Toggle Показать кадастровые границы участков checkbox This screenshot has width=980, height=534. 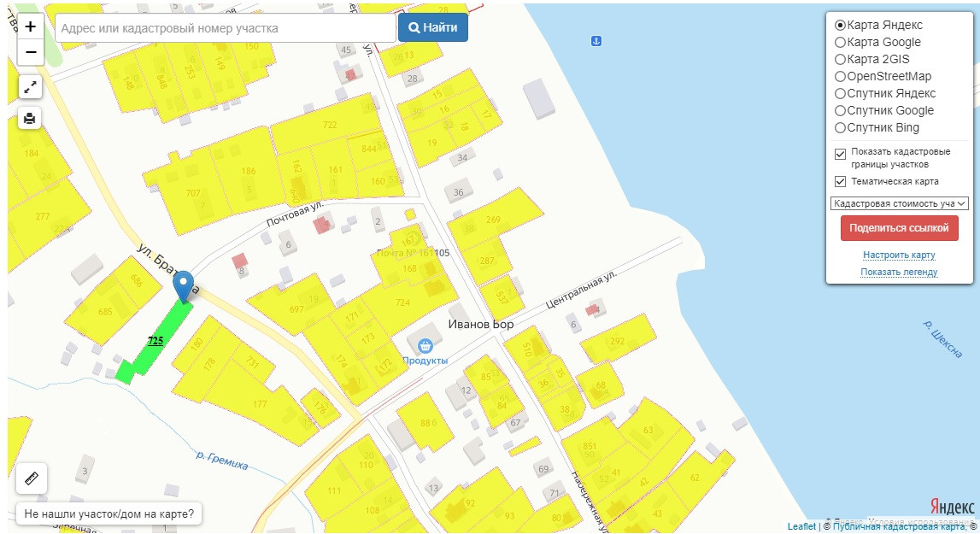841,154
